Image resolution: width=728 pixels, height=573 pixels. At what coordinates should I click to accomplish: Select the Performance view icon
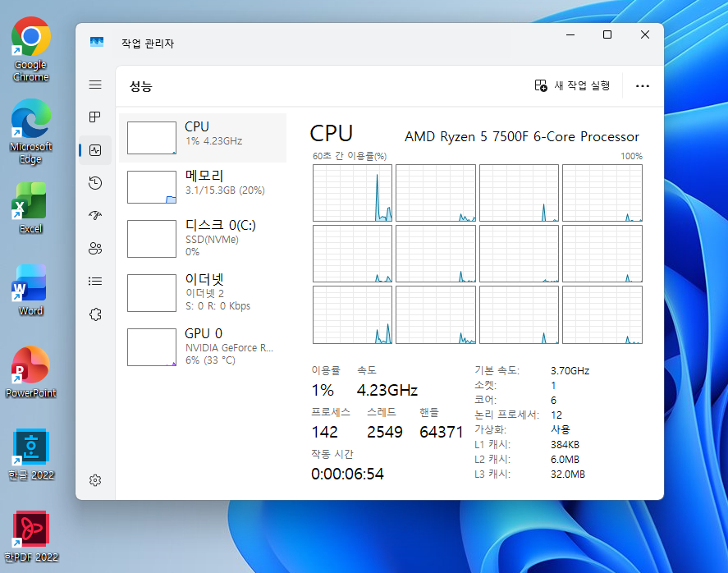tap(94, 149)
